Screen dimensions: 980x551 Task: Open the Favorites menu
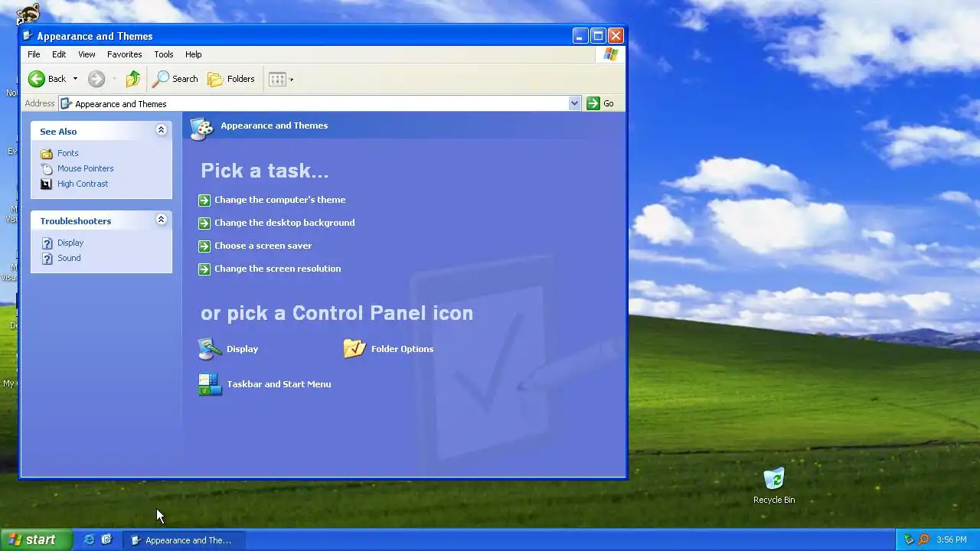point(124,54)
